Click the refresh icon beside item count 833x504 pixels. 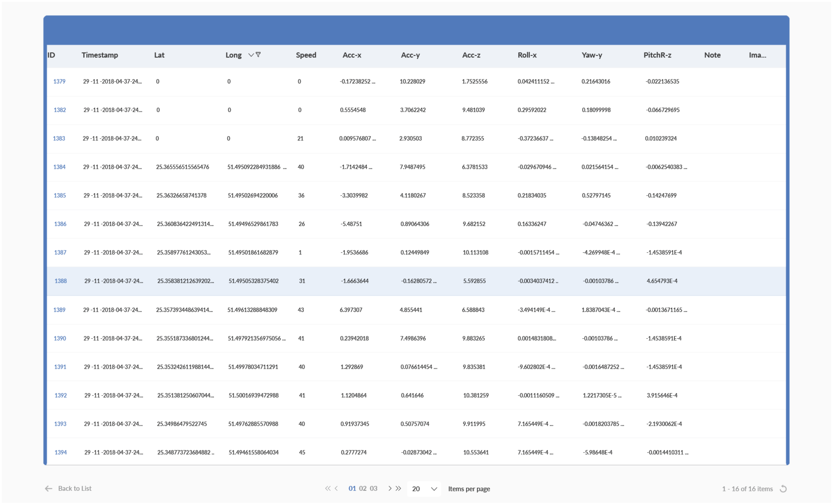point(783,489)
